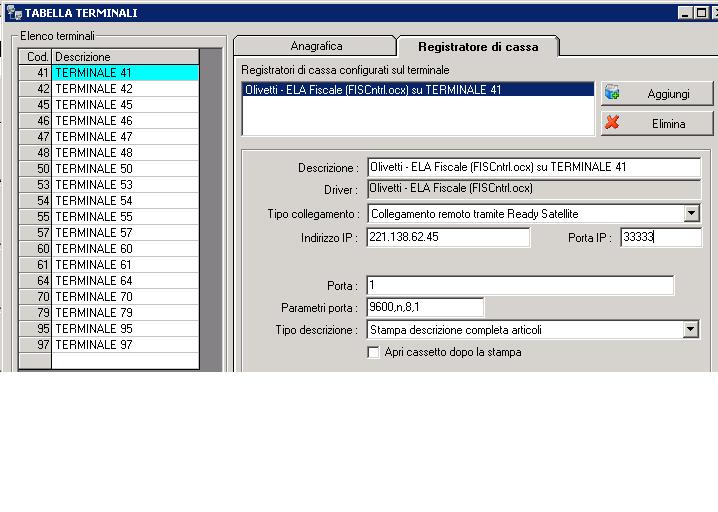Switch to the Anagrafica tab

pos(315,46)
